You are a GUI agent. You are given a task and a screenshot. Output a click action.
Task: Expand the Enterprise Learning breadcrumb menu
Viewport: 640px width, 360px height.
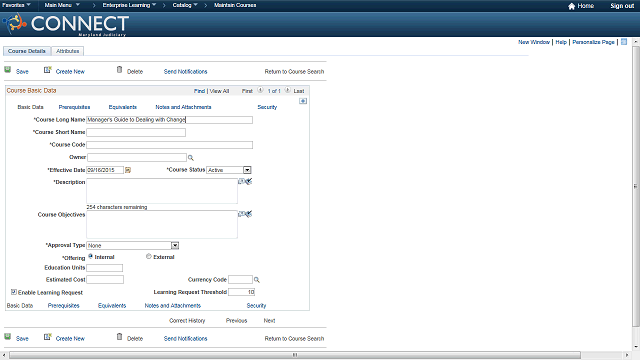(x=129, y=5)
